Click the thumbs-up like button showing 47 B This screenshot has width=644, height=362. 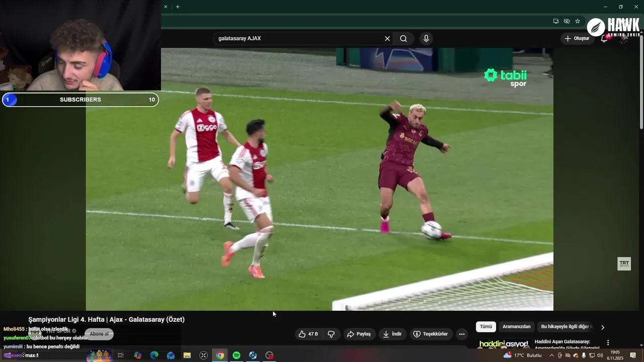click(308, 334)
